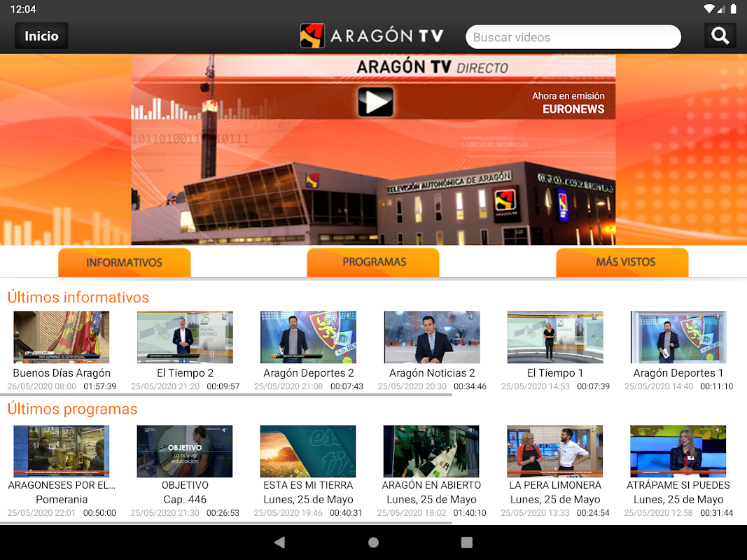Open El Tiempo 2 video thumbnail
The image size is (747, 560).
pos(185,337)
